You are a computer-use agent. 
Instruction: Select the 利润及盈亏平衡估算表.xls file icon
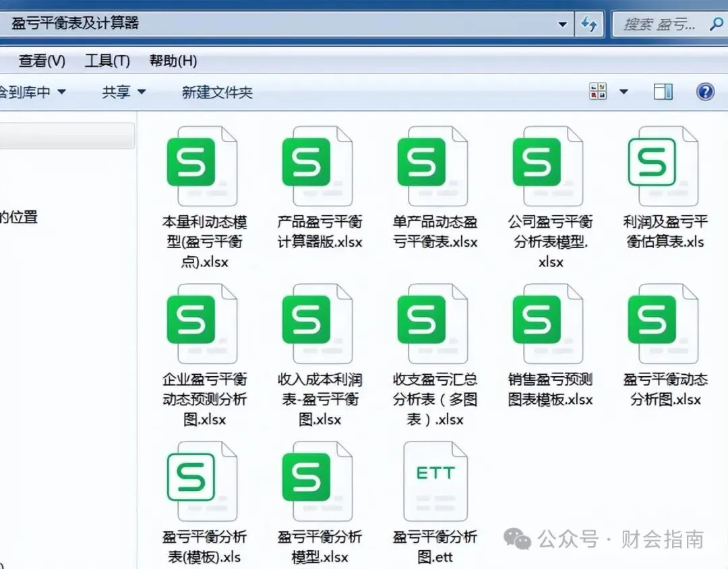pos(663,166)
